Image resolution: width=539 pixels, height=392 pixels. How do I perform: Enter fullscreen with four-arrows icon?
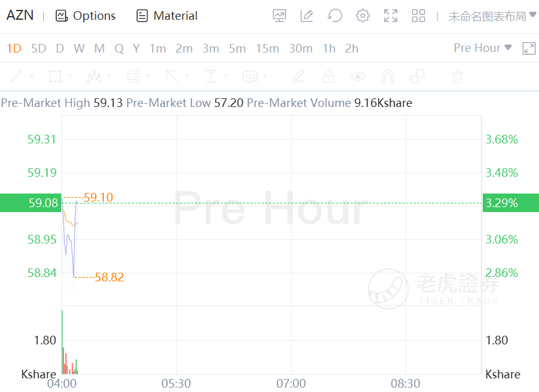click(x=391, y=16)
